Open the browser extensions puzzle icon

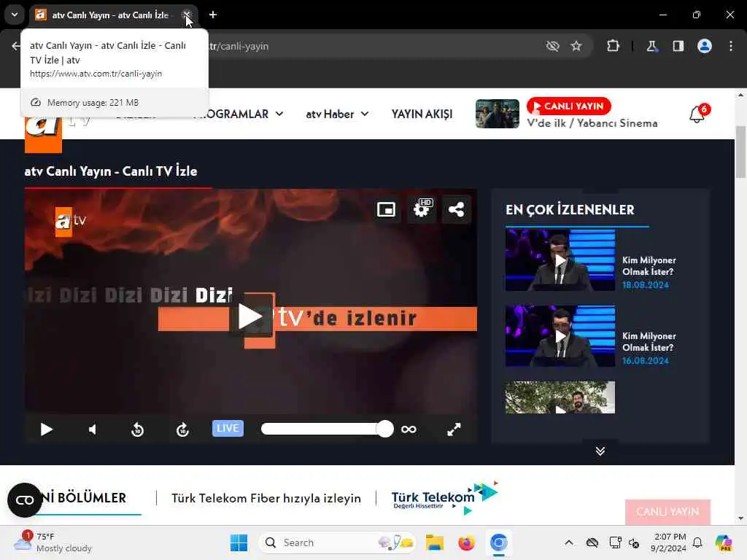tap(613, 46)
